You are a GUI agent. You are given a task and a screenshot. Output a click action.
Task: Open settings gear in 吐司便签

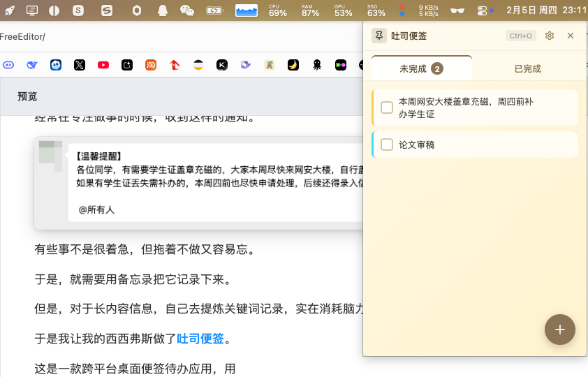(x=550, y=36)
